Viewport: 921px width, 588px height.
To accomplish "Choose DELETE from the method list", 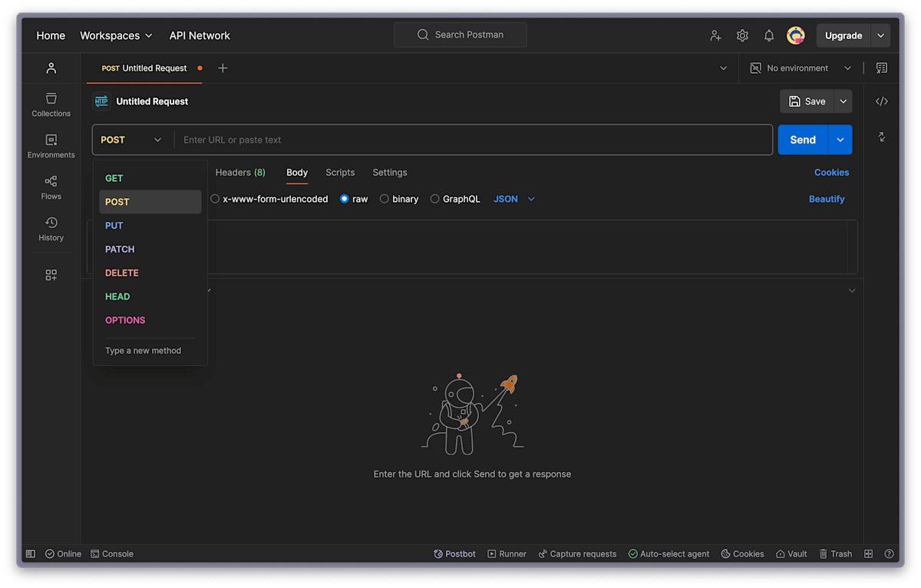I will pos(150,273).
